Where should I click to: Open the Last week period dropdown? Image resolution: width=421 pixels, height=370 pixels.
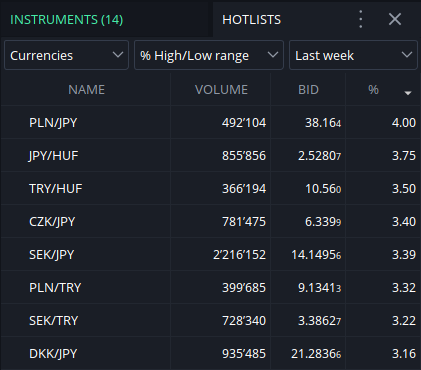click(353, 55)
